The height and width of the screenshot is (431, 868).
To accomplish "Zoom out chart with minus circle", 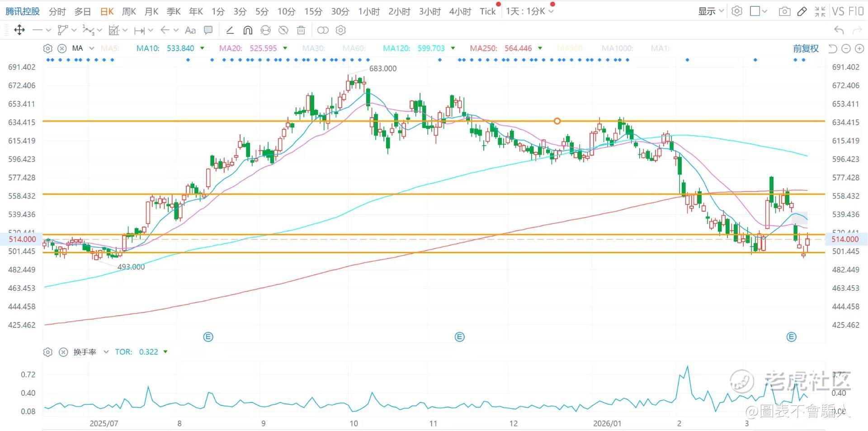I will [846, 48].
